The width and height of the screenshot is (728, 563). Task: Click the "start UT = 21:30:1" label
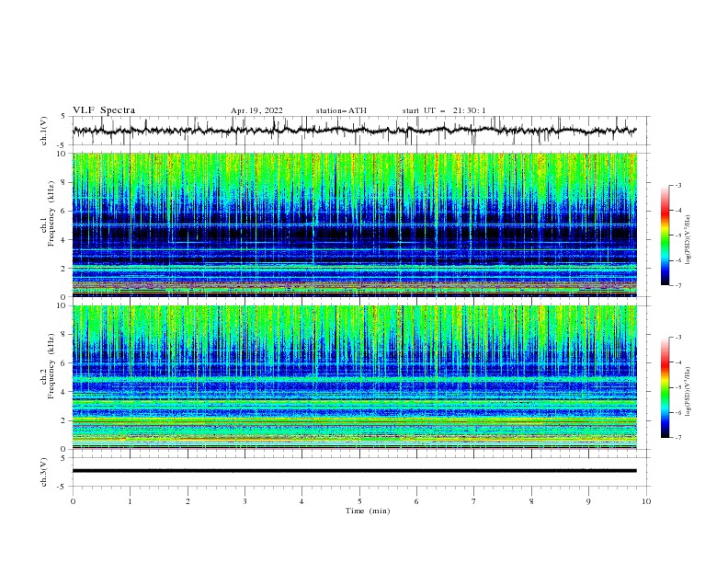pyautogui.click(x=444, y=110)
